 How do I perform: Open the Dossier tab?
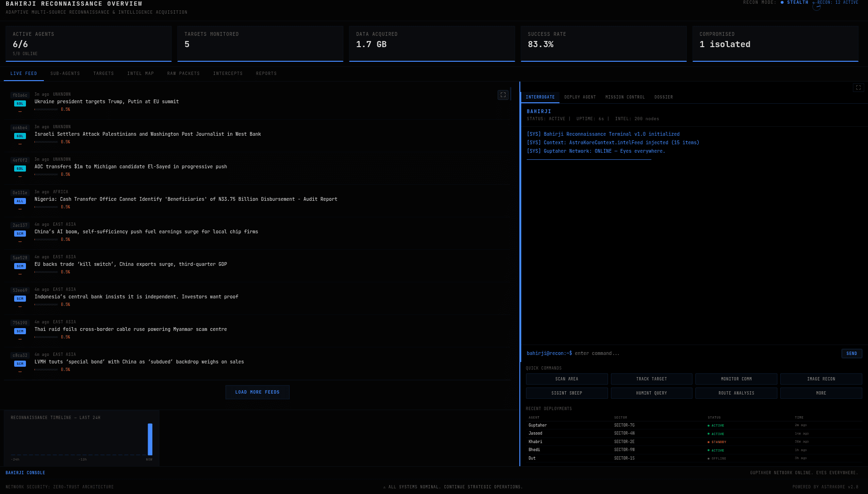664,97
